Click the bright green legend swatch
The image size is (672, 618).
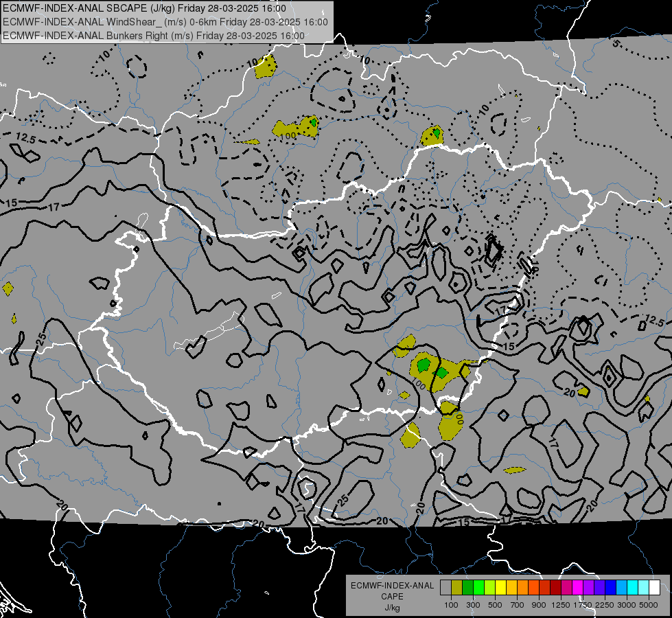[478, 588]
